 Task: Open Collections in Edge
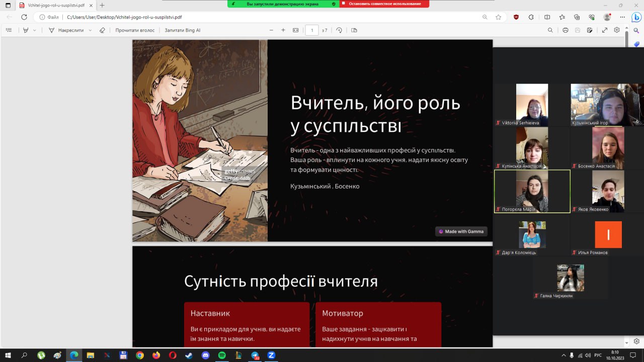pos(577,17)
